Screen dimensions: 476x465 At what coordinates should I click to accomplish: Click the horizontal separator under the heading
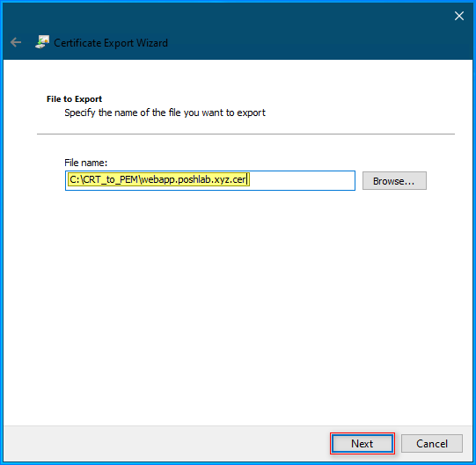245,134
